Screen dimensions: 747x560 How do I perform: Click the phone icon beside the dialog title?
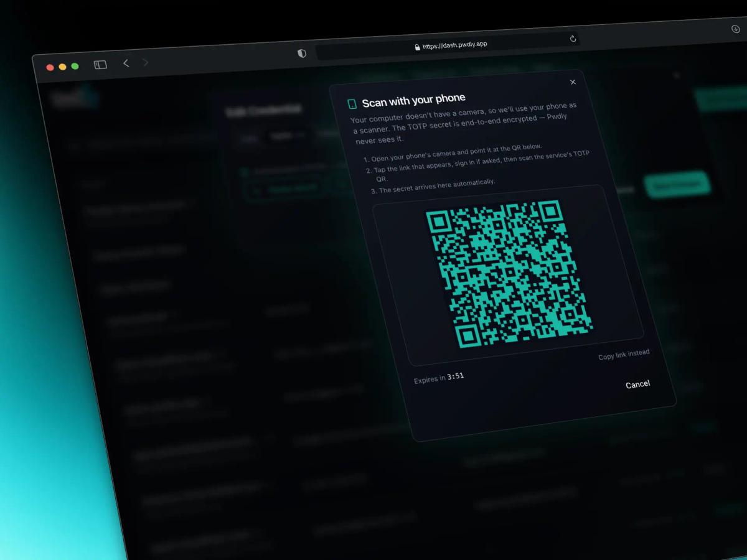(x=352, y=104)
